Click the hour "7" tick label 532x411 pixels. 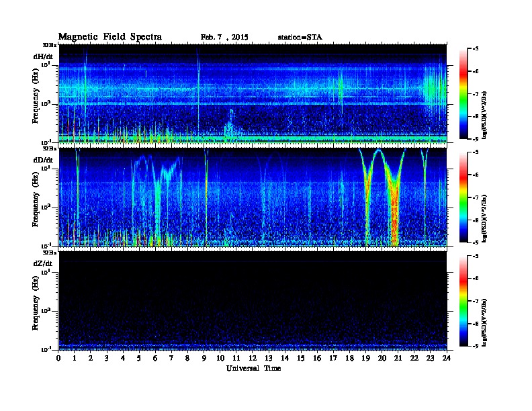tap(171, 358)
